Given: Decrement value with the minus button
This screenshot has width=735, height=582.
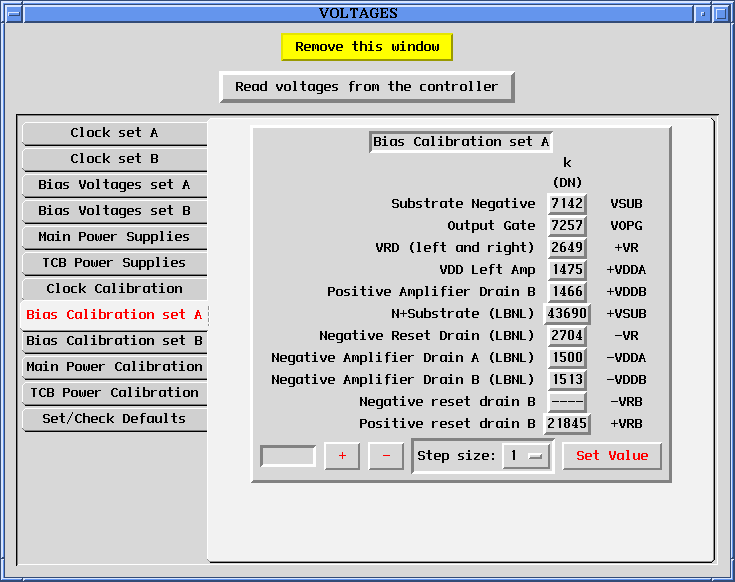Looking at the screenshot, I should click(x=386, y=456).
